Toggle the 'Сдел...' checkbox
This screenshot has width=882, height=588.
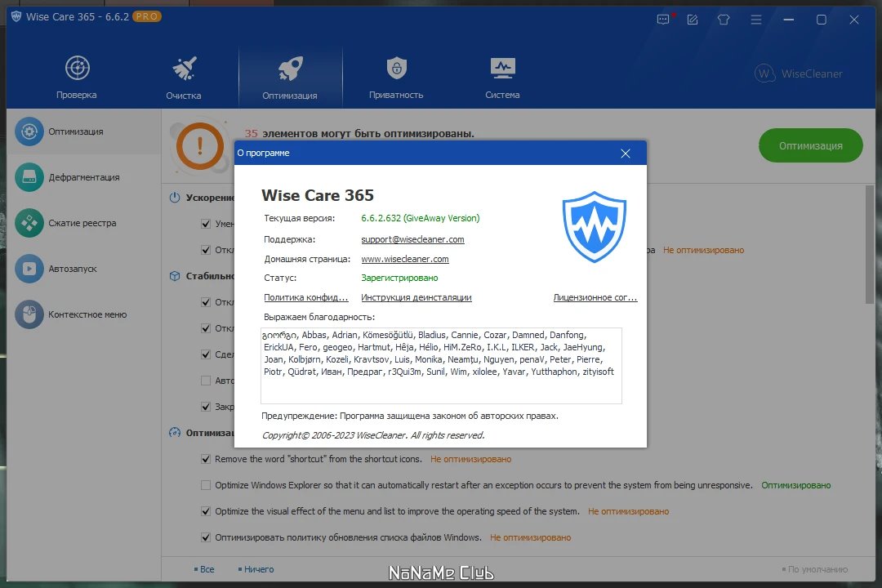click(206, 354)
